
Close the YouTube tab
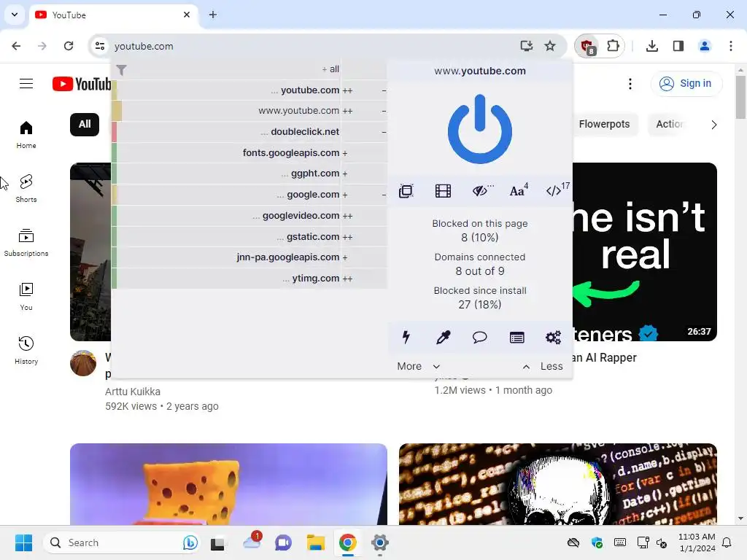[x=187, y=15]
